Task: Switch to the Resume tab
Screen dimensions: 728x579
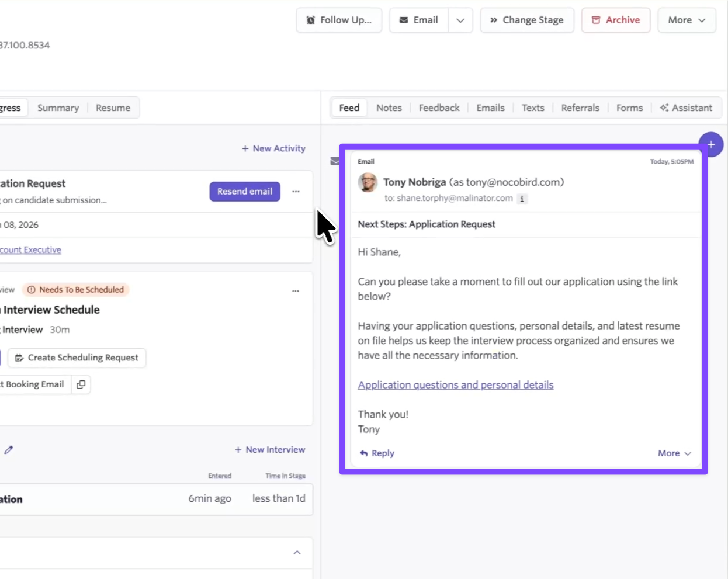Action: coord(113,108)
